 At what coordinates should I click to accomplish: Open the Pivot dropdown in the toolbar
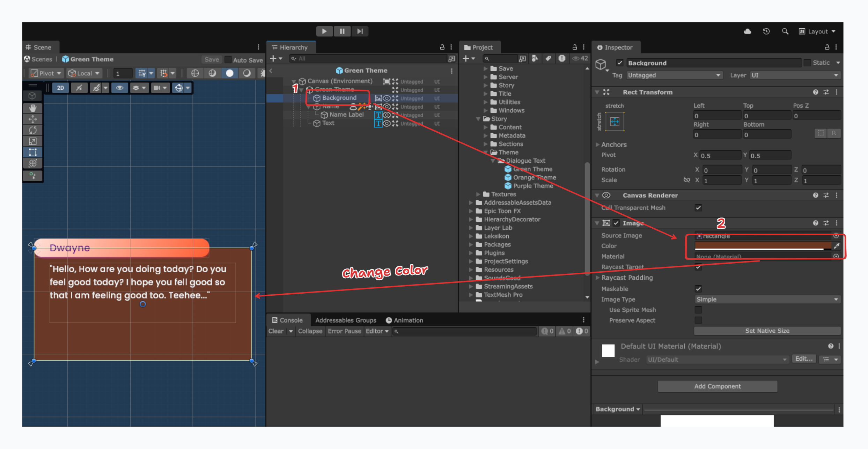coord(46,73)
